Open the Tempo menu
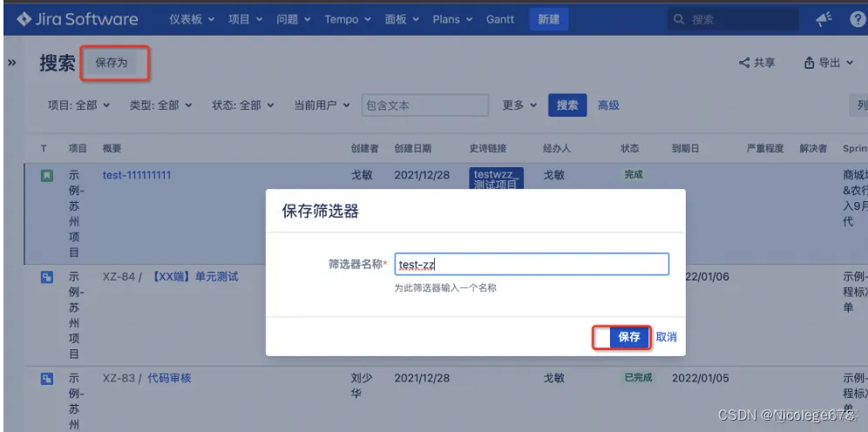868x432 pixels. pos(348,19)
